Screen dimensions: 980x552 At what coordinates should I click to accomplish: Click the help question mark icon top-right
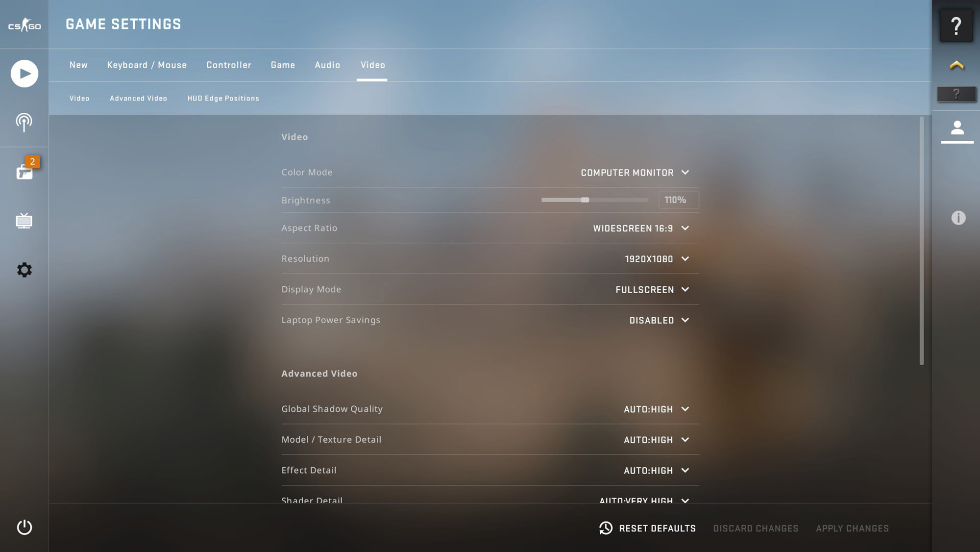point(956,24)
